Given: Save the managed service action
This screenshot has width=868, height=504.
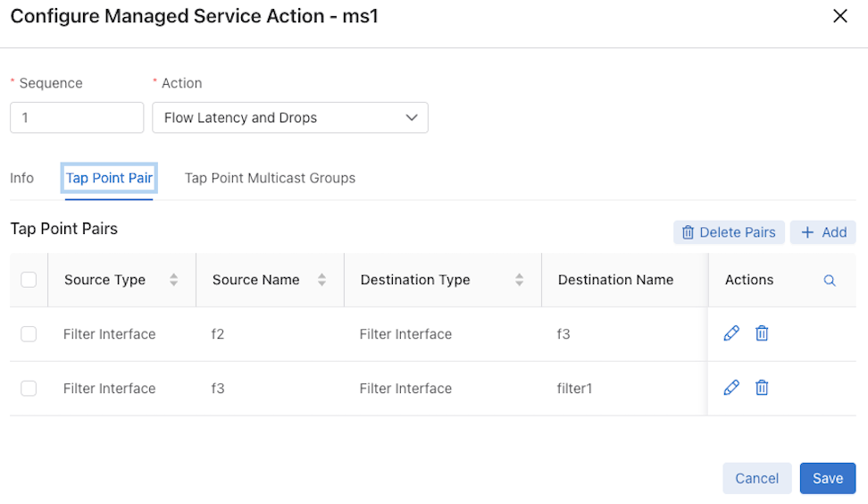Looking at the screenshot, I should (x=828, y=478).
